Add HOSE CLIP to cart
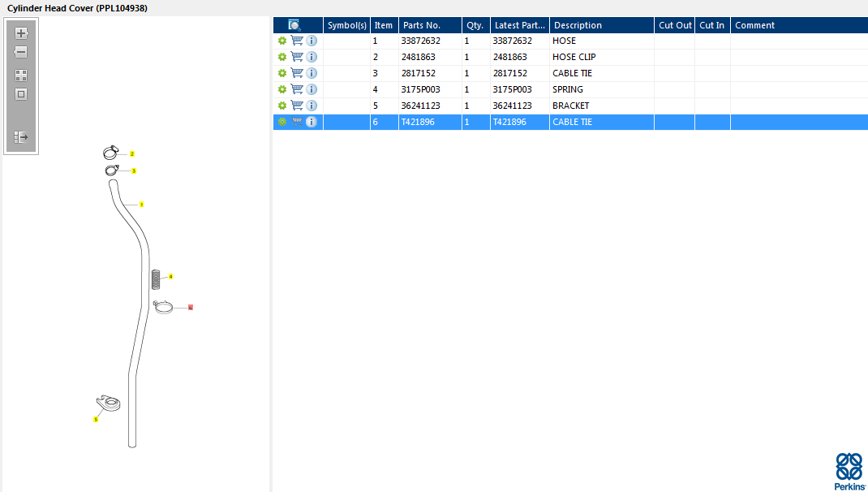This screenshot has width=868, height=492. tap(297, 57)
